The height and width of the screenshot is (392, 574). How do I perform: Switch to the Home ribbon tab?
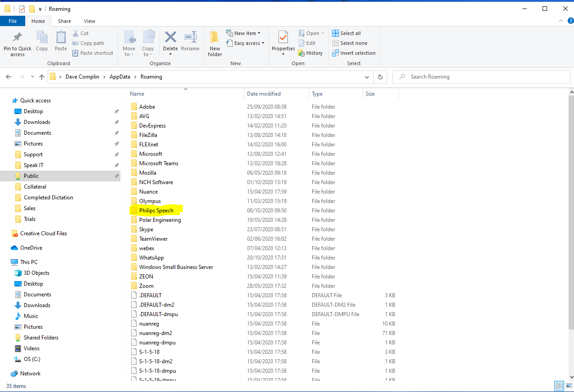tap(38, 21)
